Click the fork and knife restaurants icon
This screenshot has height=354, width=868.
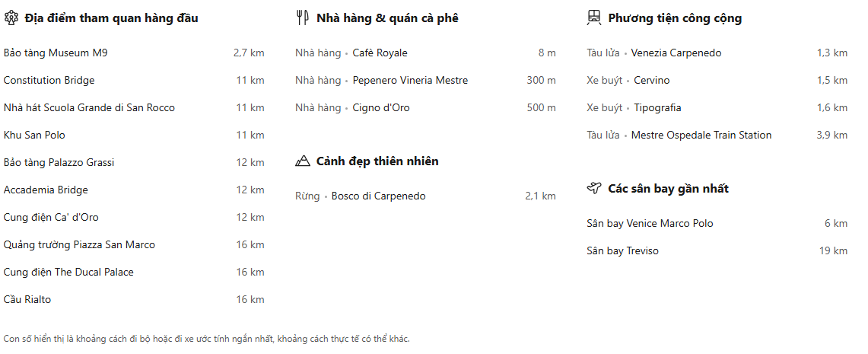(302, 18)
